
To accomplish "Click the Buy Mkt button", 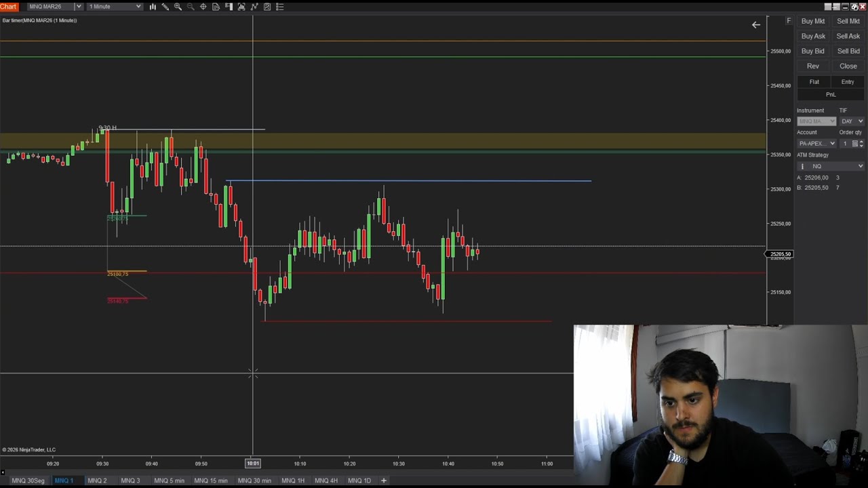I will pyautogui.click(x=813, y=21).
